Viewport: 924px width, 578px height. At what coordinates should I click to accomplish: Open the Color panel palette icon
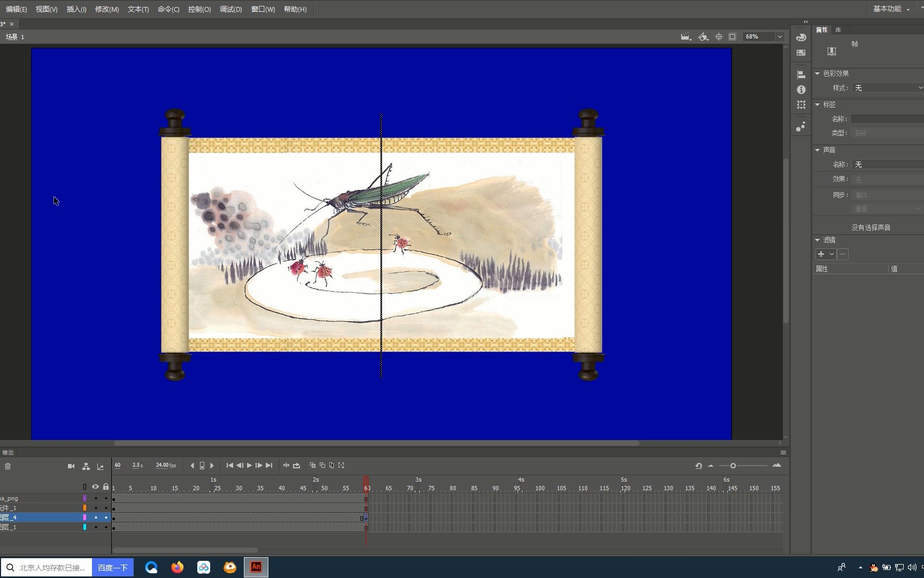point(801,37)
